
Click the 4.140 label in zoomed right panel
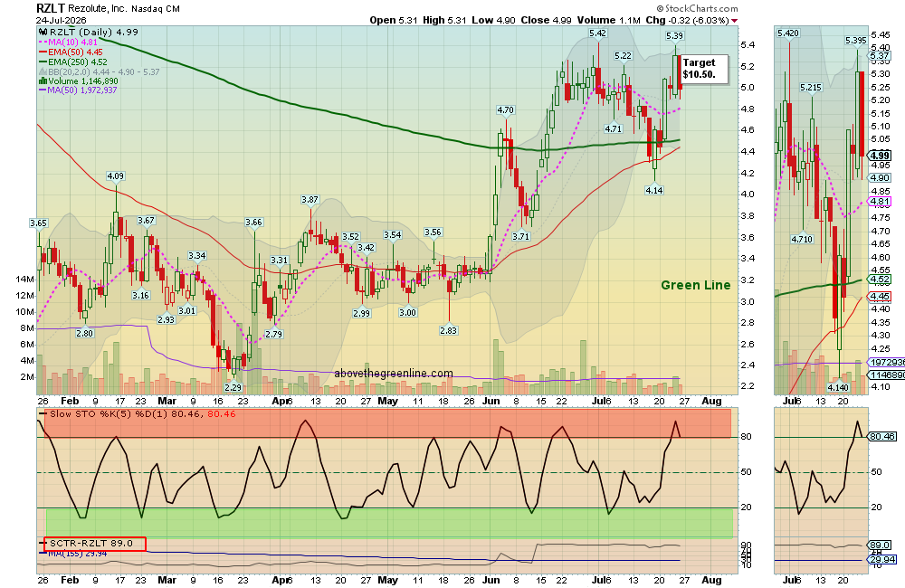click(x=838, y=387)
